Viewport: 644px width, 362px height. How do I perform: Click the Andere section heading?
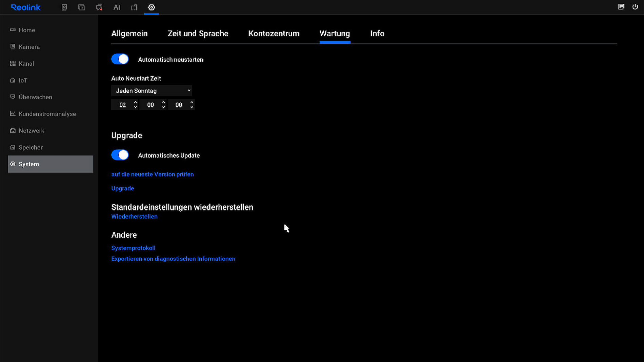coord(124,235)
